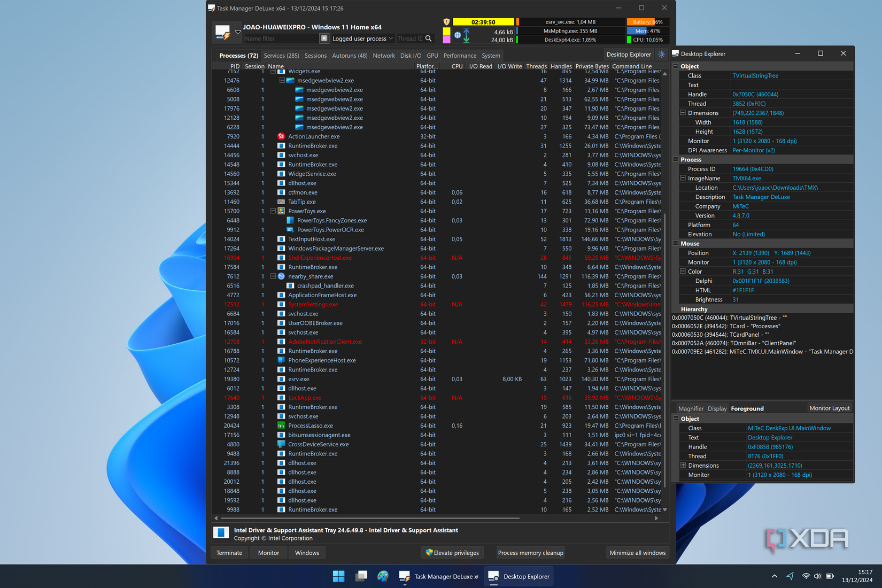The height and width of the screenshot is (588, 882).
Task: Click the Intel Driver & Support Assistant icon
Action: tap(221, 532)
